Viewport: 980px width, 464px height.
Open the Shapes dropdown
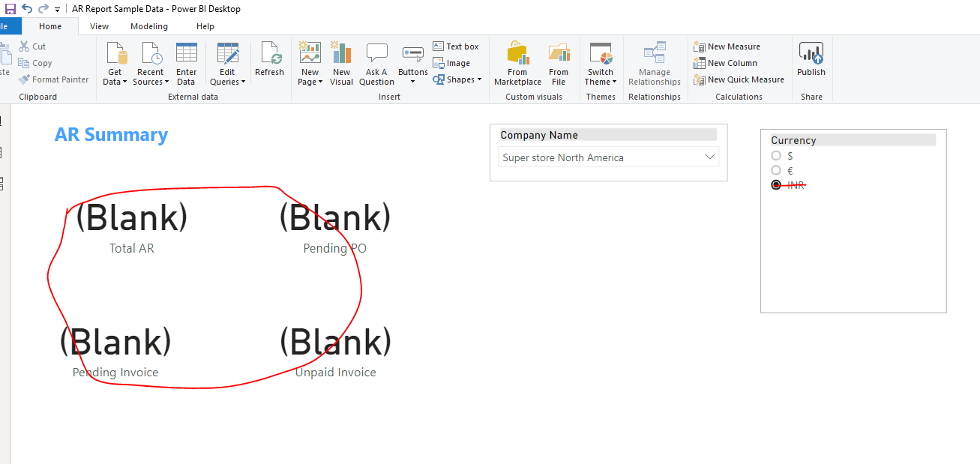pyautogui.click(x=457, y=79)
